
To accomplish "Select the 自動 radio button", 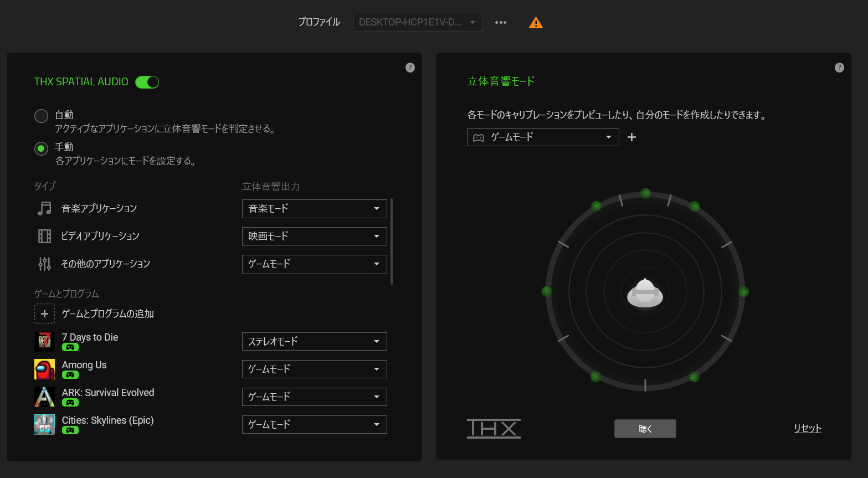I will (41, 116).
